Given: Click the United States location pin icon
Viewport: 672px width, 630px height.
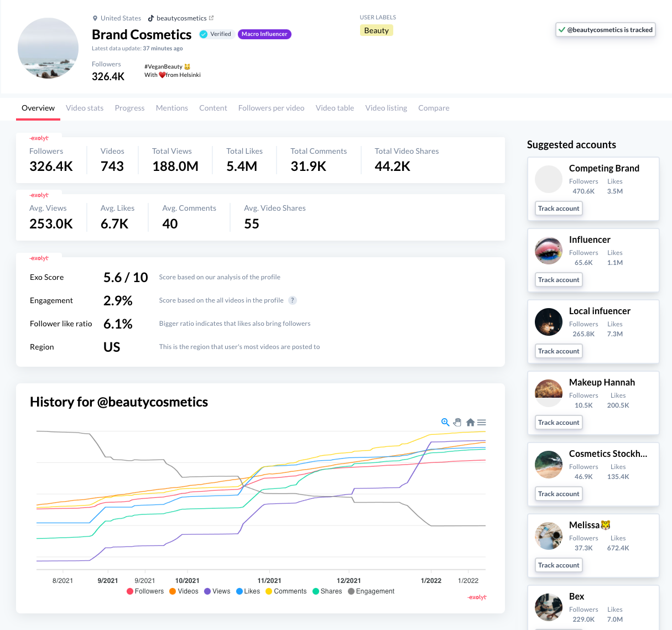Looking at the screenshot, I should click(x=95, y=18).
